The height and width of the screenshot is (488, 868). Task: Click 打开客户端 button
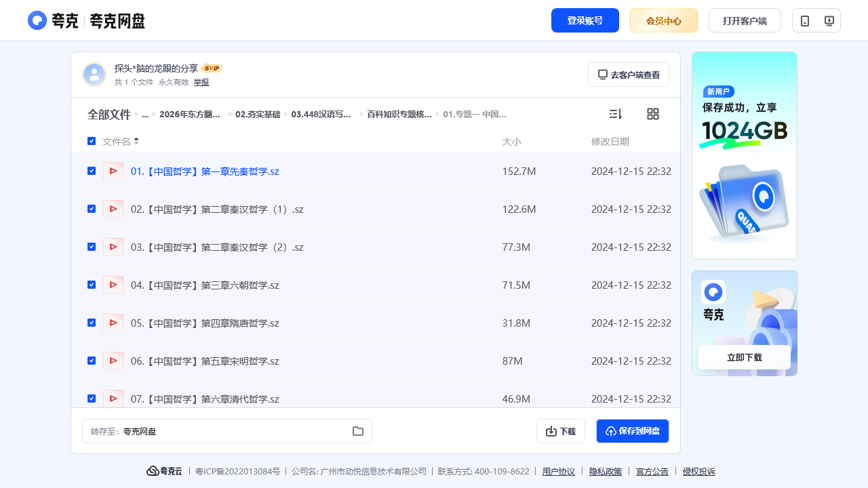tap(745, 20)
